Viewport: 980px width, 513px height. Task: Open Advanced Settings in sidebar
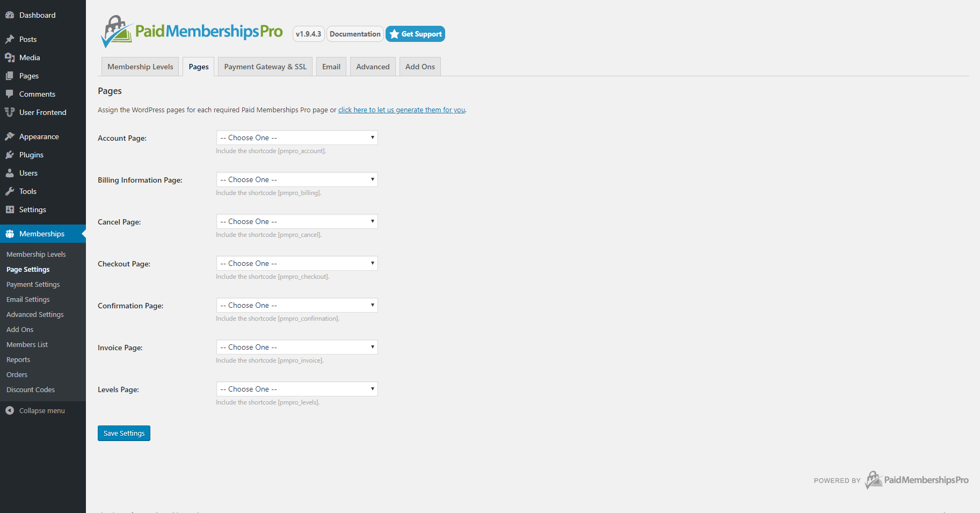click(x=35, y=314)
